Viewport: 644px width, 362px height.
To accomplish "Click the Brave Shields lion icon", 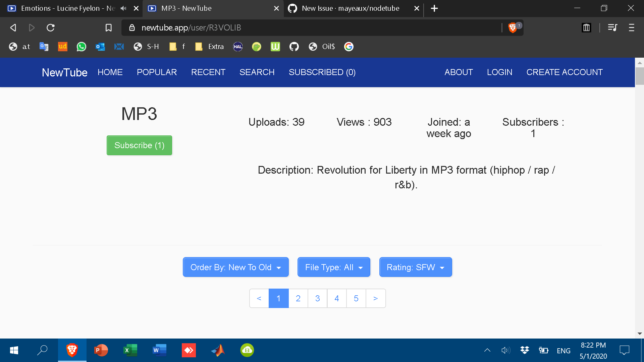I will click(x=512, y=28).
